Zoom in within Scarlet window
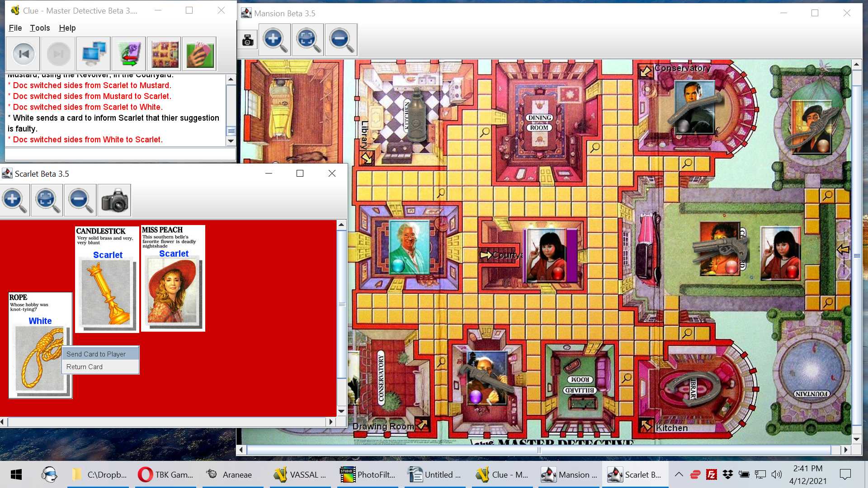The height and width of the screenshot is (488, 868). click(x=14, y=200)
